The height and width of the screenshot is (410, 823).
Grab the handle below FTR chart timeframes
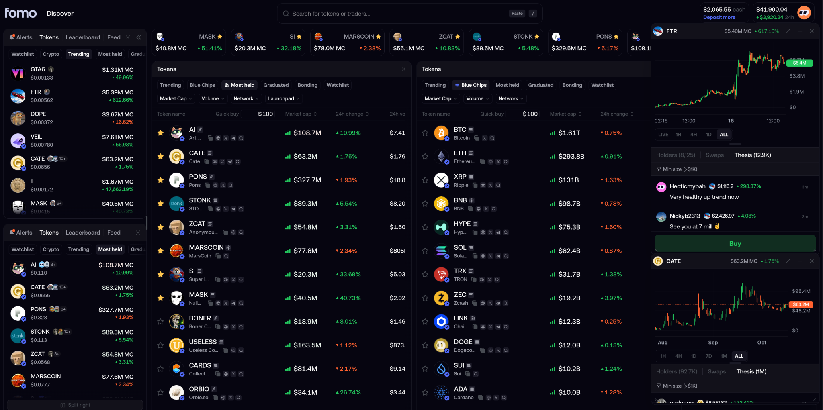(735, 143)
